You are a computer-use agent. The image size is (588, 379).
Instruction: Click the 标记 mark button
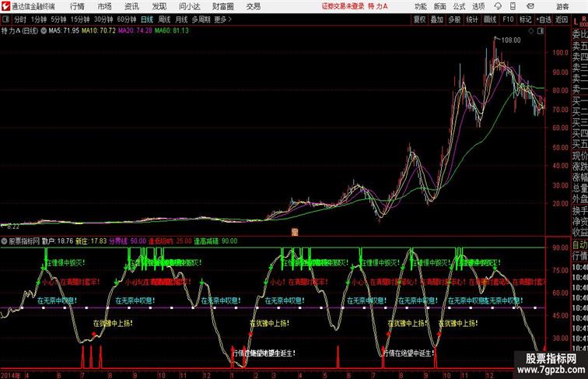coord(525,19)
